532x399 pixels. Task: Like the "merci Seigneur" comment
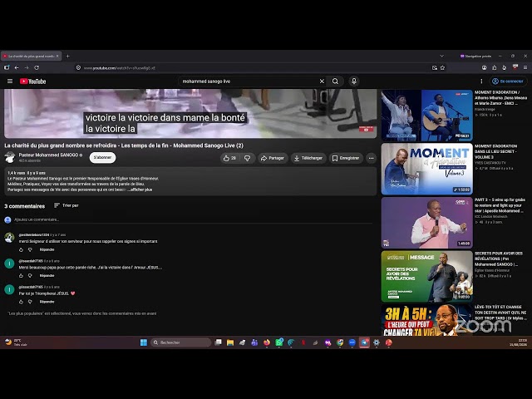coord(21,249)
